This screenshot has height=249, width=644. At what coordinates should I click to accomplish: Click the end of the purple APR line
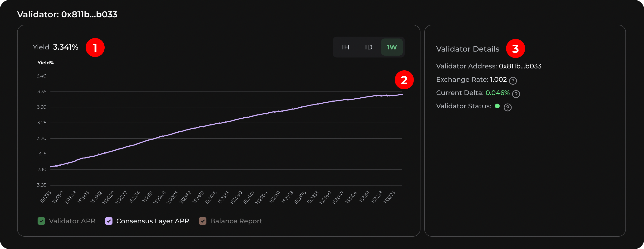click(x=402, y=94)
